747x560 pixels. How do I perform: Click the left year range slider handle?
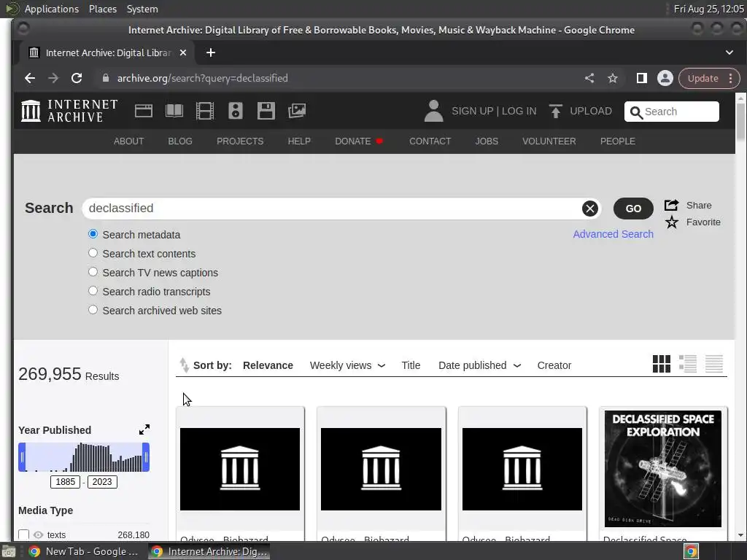(22, 457)
